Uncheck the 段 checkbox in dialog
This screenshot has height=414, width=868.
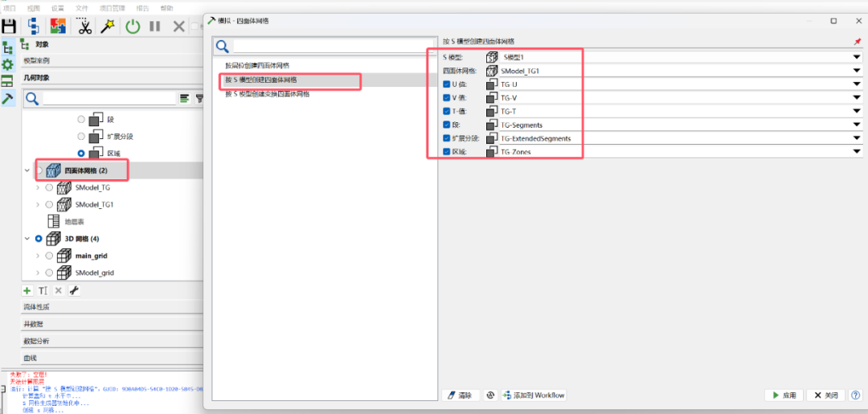click(x=447, y=125)
